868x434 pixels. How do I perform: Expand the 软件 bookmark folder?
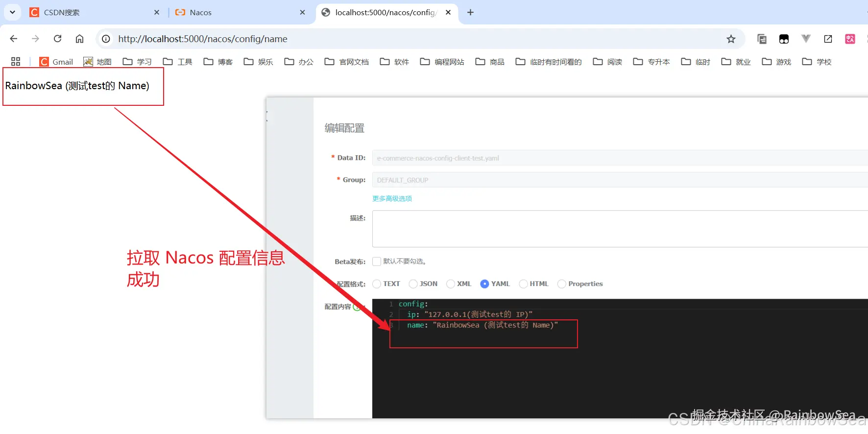coord(394,62)
